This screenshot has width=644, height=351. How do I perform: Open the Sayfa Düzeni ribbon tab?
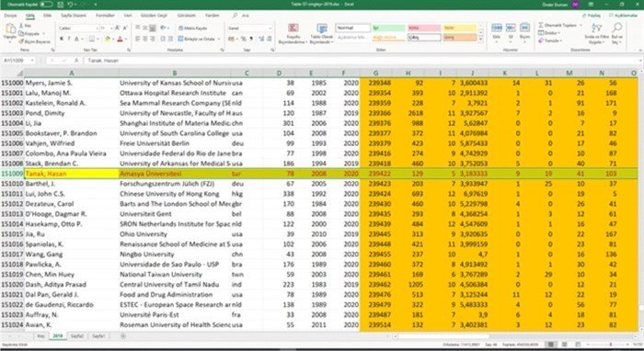coord(74,16)
